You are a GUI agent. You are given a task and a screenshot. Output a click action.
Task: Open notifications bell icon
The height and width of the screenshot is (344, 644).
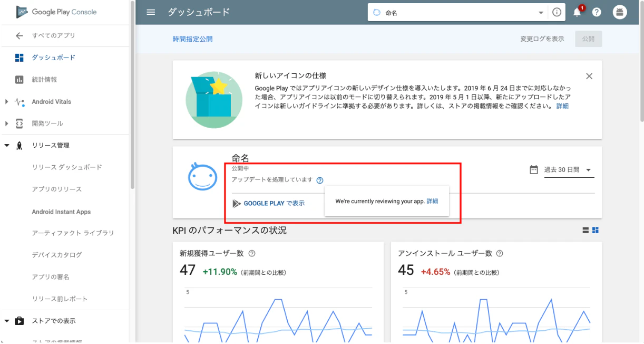click(577, 12)
